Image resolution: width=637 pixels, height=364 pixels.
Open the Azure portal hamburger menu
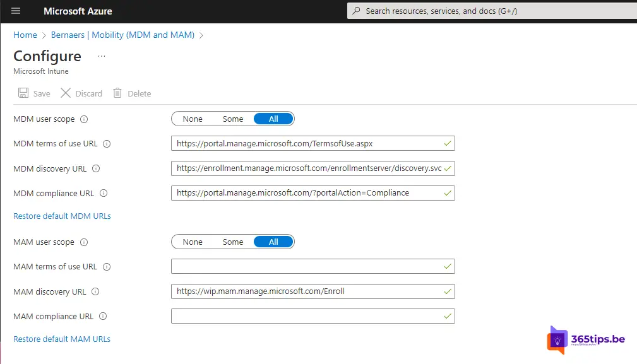[16, 11]
